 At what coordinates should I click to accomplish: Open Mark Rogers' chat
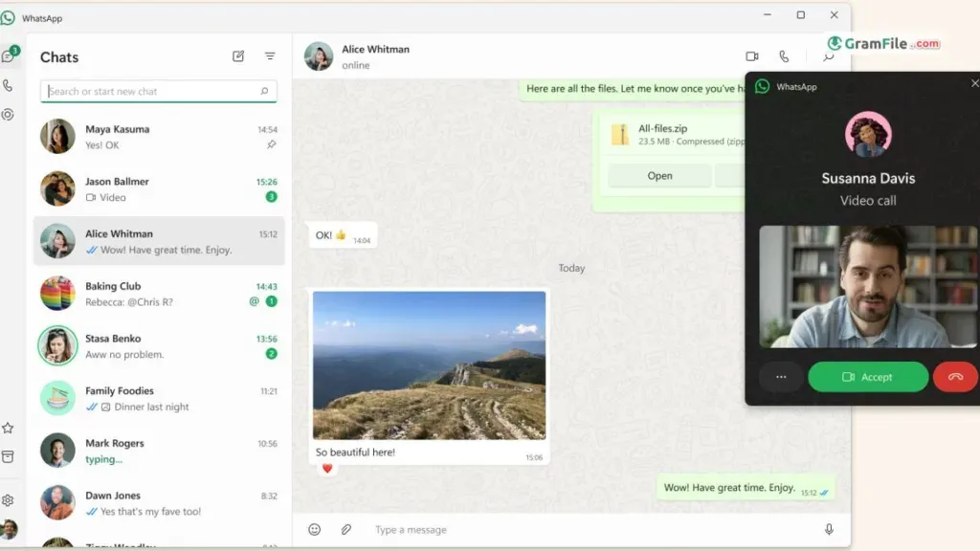(x=159, y=451)
